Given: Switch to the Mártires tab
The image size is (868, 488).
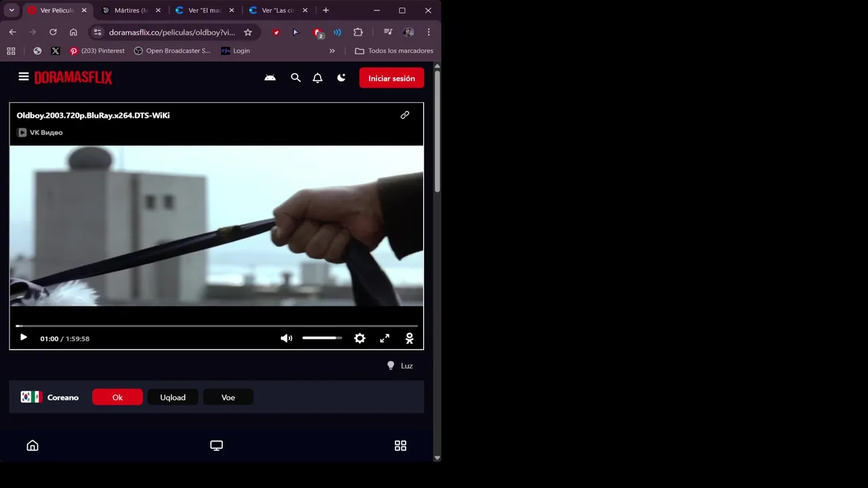Looking at the screenshot, I should [132, 10].
